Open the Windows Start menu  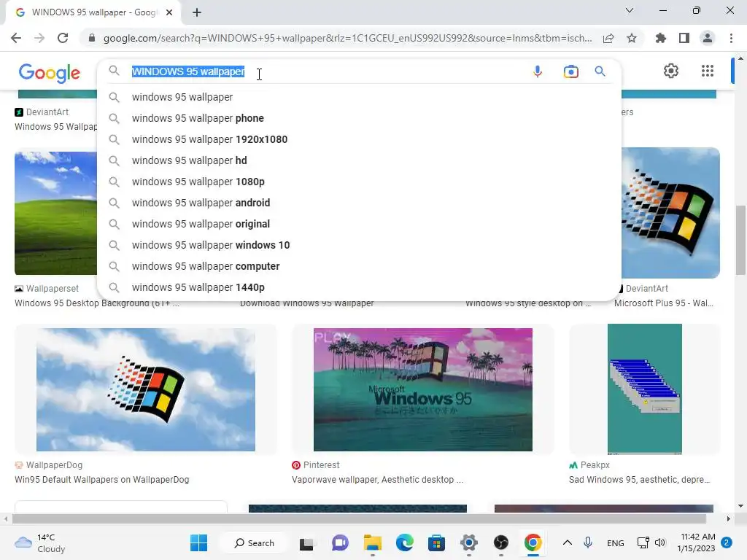coord(198,542)
